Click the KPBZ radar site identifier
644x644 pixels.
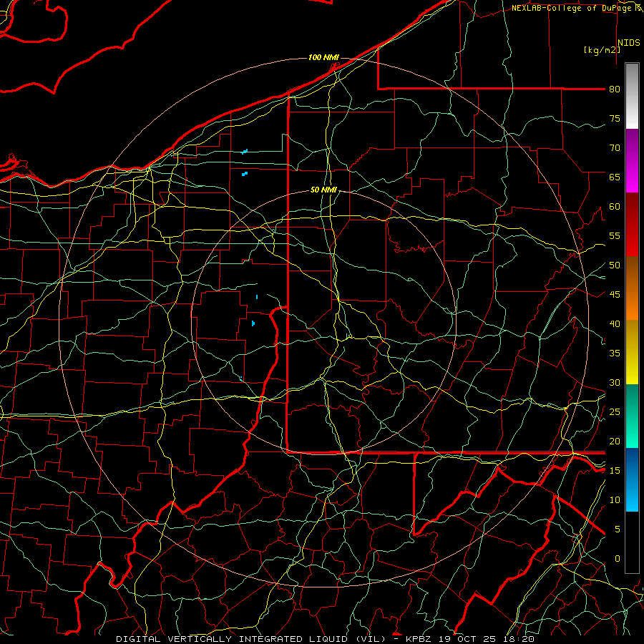point(419,639)
